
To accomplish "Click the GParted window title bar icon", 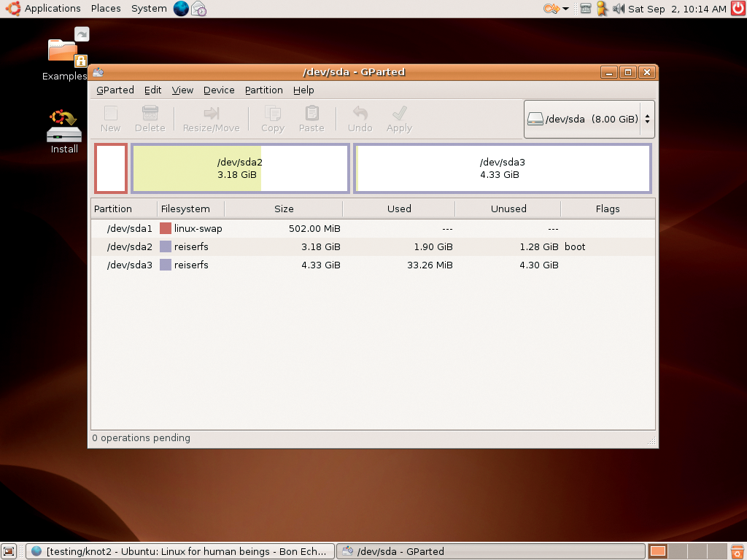I will [98, 72].
